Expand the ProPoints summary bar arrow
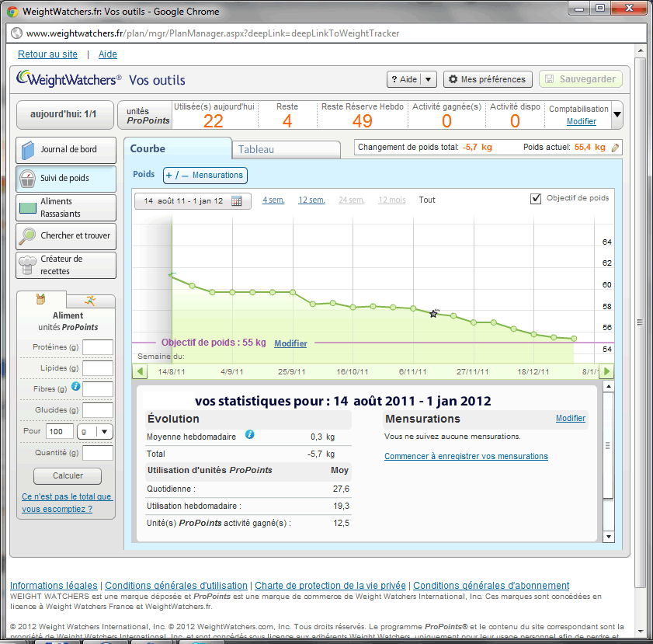653x644 pixels. click(617, 114)
